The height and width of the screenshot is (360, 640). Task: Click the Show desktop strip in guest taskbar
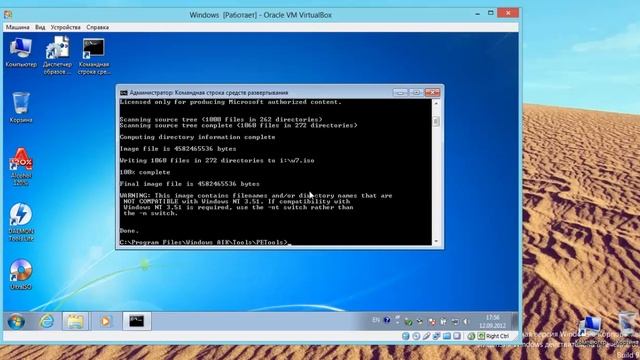514,321
